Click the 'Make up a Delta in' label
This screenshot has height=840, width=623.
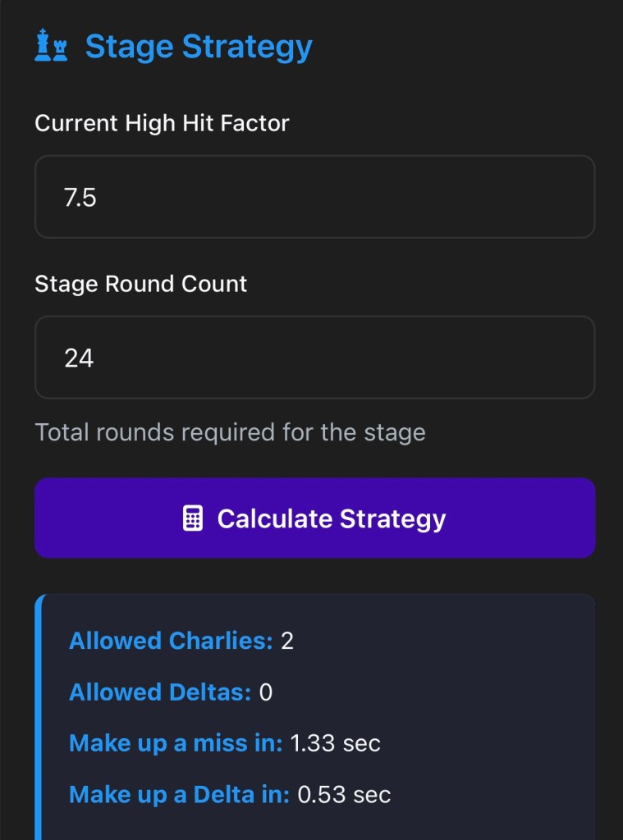coord(179,794)
